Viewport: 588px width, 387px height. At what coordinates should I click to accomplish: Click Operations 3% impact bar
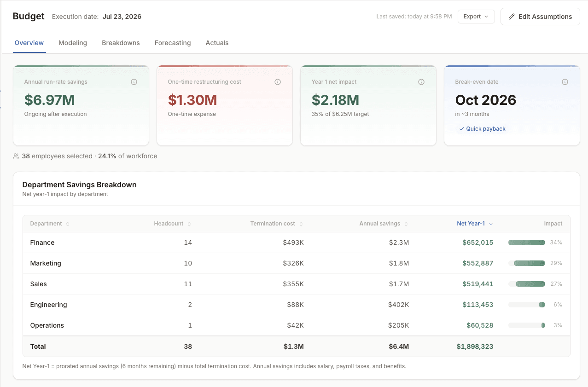click(527, 325)
